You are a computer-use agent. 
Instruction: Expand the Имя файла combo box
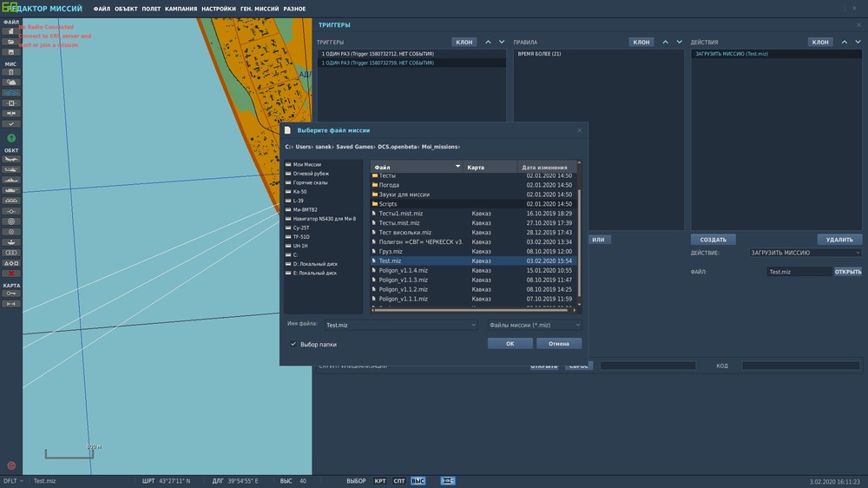(x=473, y=325)
